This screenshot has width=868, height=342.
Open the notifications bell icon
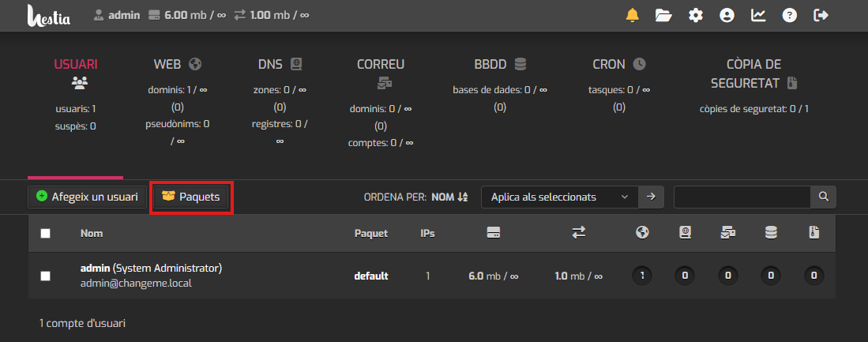pos(633,15)
